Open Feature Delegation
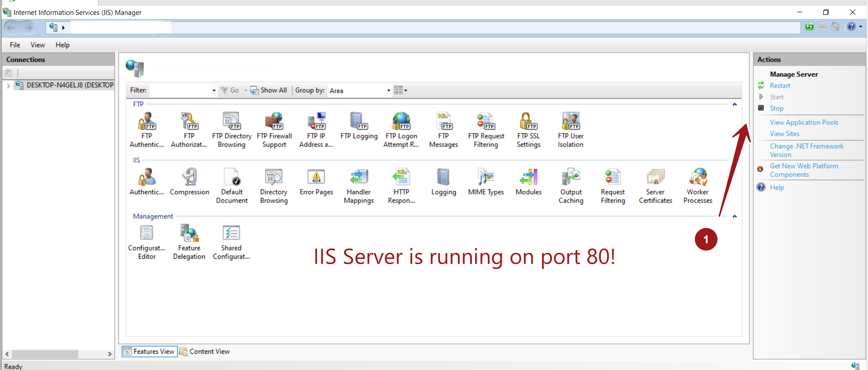868x370 pixels. tap(189, 242)
